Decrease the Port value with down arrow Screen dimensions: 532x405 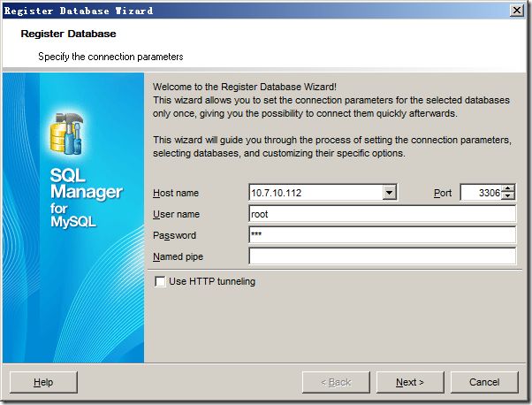(x=507, y=196)
